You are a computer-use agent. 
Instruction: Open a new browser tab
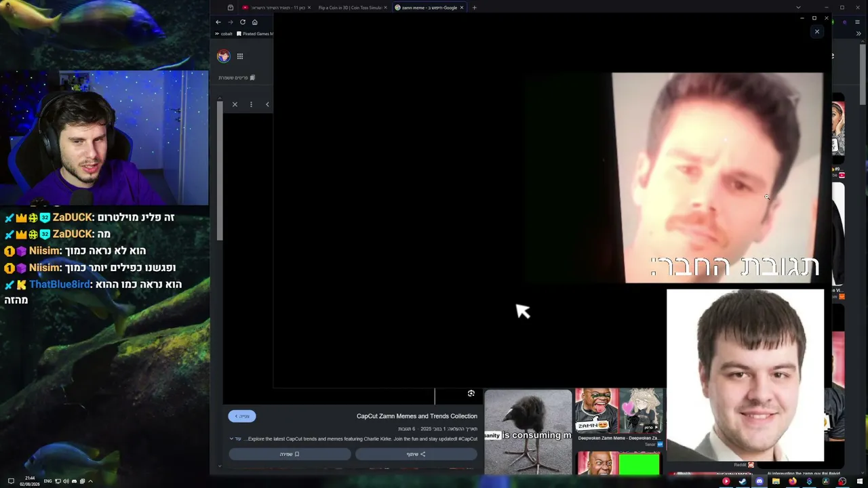pos(474,7)
